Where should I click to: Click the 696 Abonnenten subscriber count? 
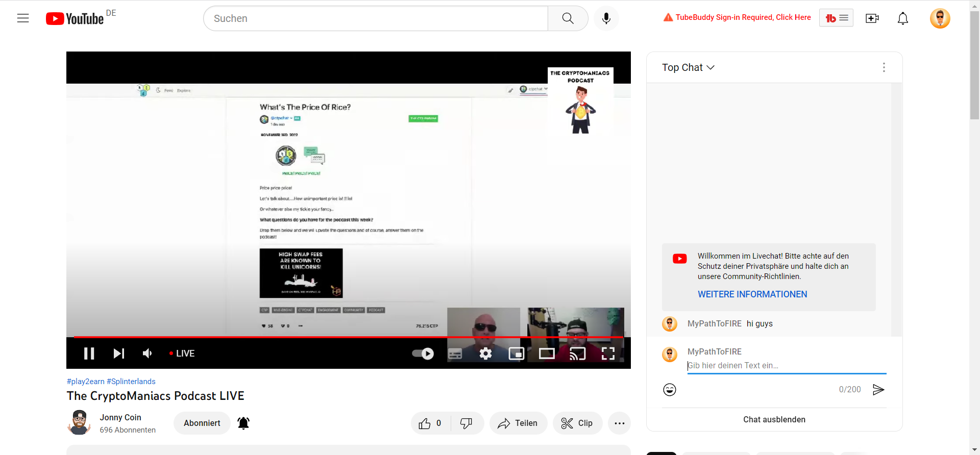pyautogui.click(x=128, y=430)
